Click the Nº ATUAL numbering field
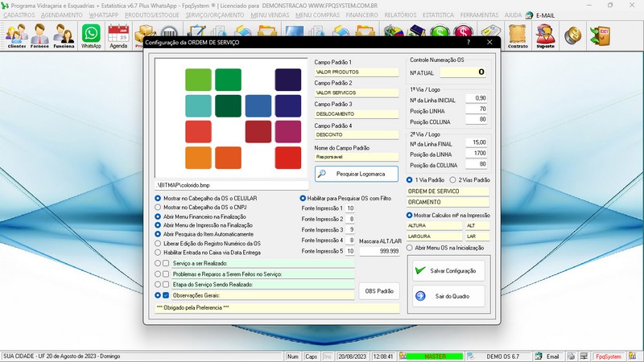This screenshot has width=644, height=362. pyautogui.click(x=463, y=72)
